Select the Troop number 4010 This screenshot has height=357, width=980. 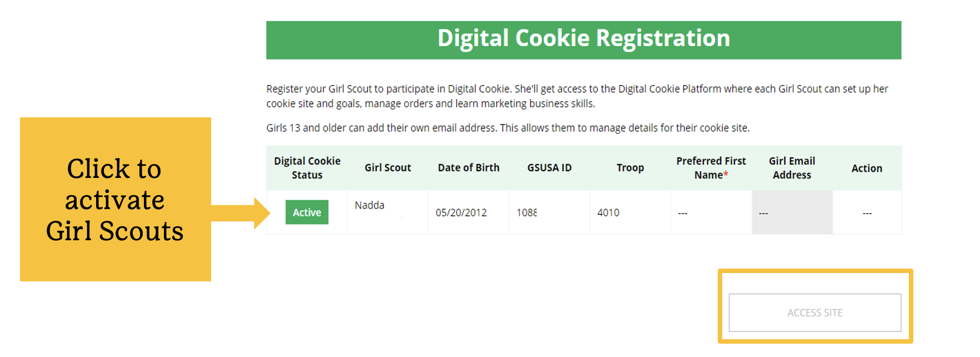click(608, 212)
